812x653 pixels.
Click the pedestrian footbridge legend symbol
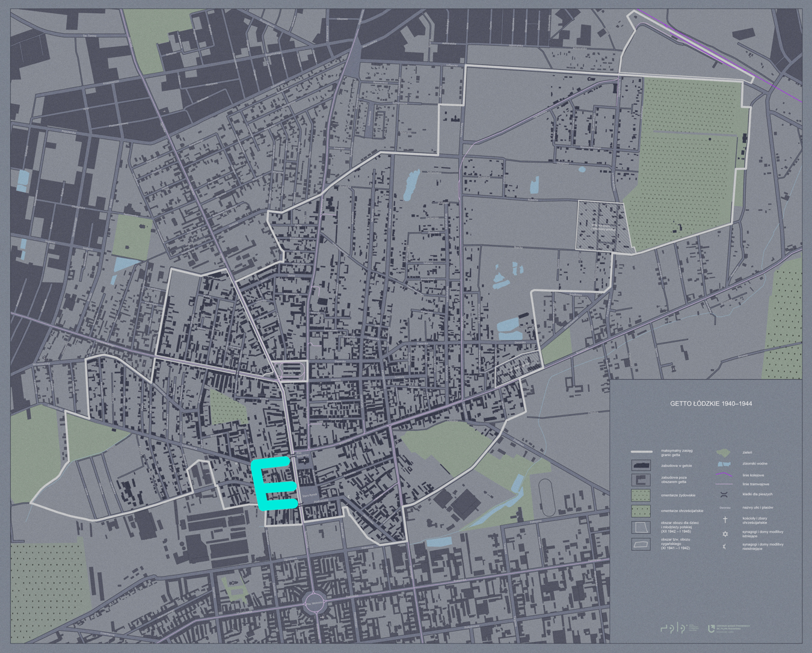(x=725, y=495)
